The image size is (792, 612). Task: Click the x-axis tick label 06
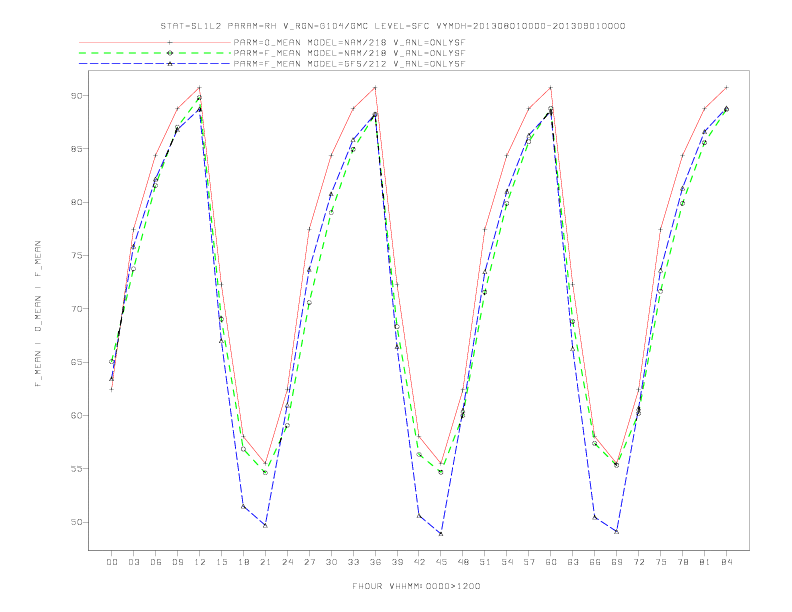[156, 562]
